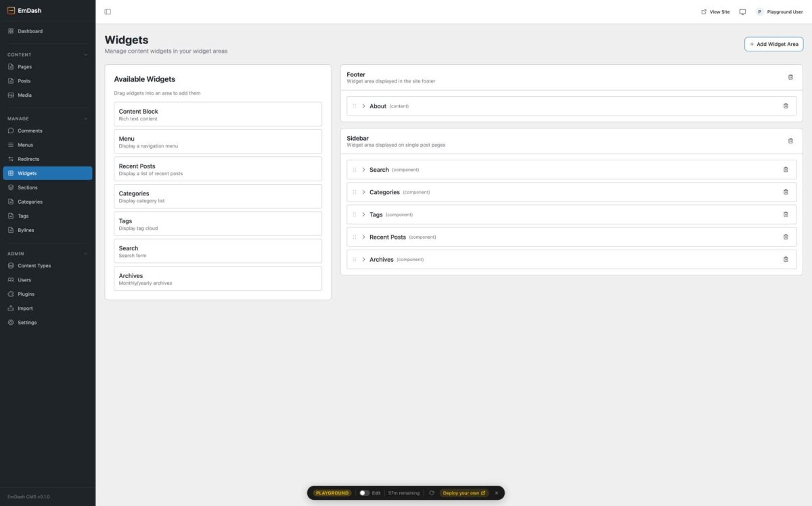This screenshot has width=812, height=506.
Task: Toggle the Edit switch in playground bar
Action: [x=364, y=493]
